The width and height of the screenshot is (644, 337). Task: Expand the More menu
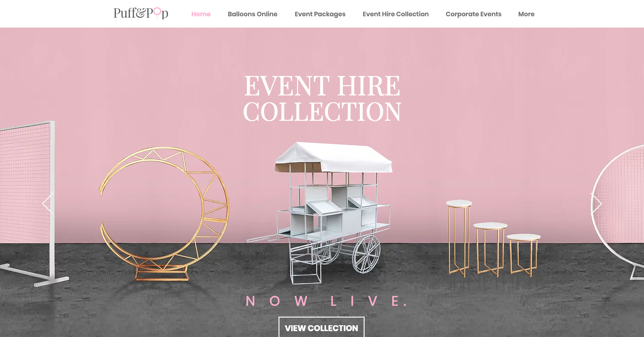point(526,14)
